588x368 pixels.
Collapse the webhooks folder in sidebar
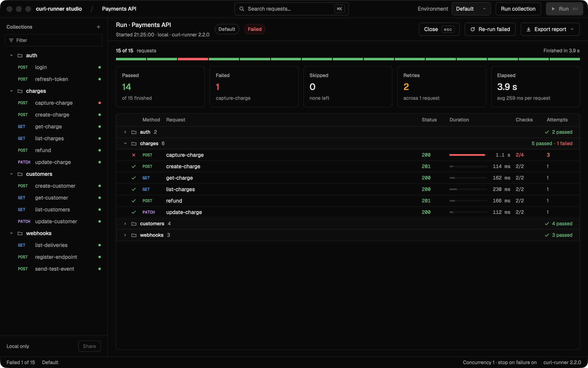click(x=11, y=233)
